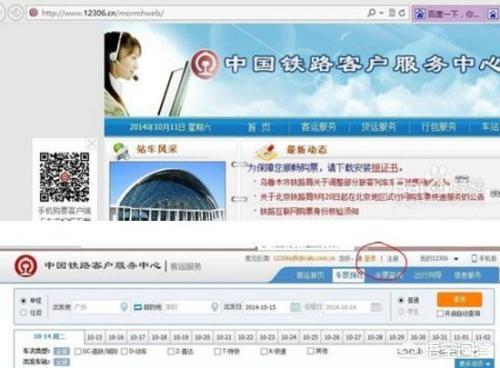Screen dimensions: 500x368
Task: Open the 行包服务 luggage service menu
Action: [438, 127]
